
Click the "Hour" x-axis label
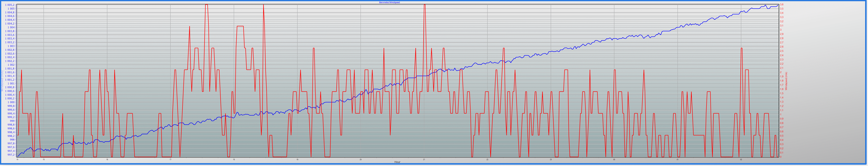[x=397, y=162]
